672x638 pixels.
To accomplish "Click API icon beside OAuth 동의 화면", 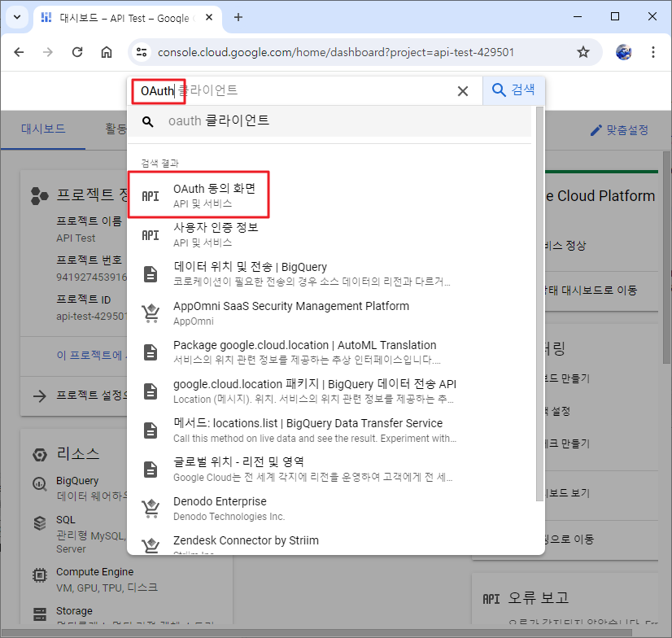I will point(151,196).
